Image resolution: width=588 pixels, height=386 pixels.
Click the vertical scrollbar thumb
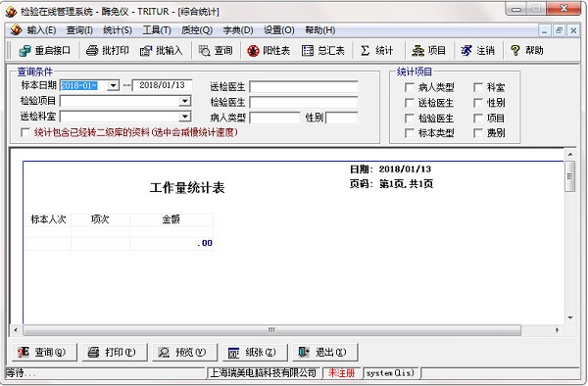570,176
